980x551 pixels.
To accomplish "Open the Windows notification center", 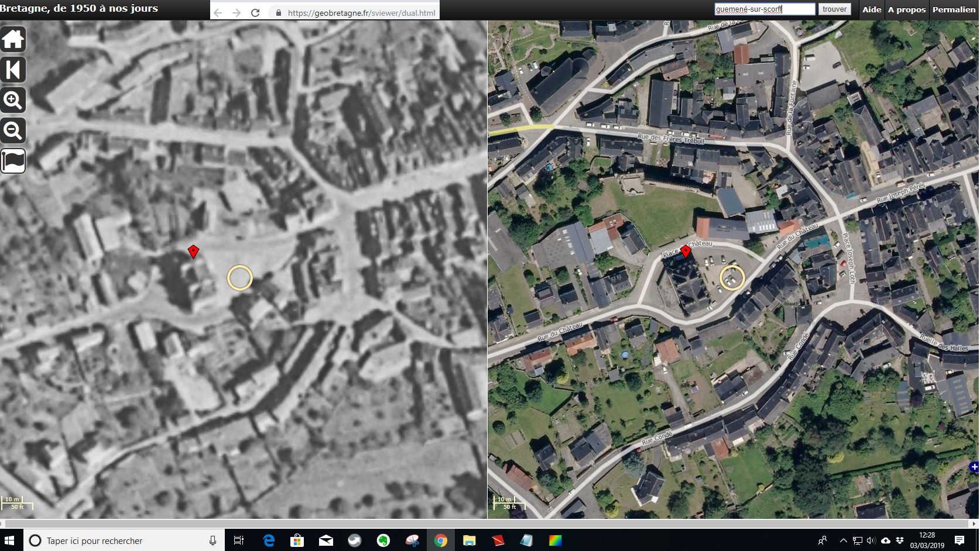I will pos(960,540).
